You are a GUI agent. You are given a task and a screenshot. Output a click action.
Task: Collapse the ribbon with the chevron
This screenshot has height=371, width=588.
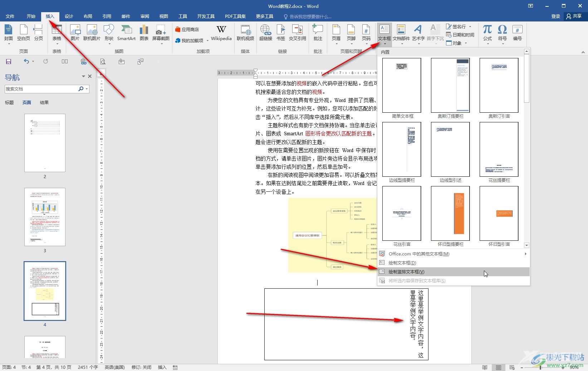(583, 52)
